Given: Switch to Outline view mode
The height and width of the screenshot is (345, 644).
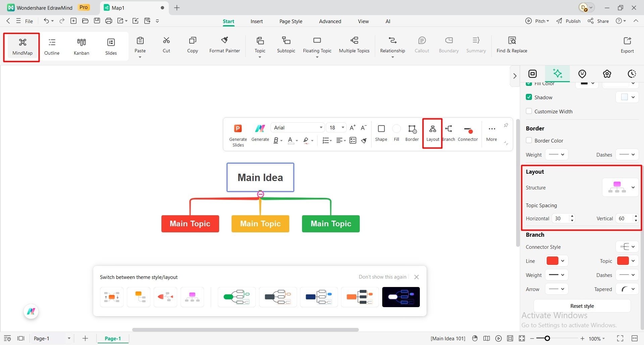Looking at the screenshot, I should pos(52,47).
